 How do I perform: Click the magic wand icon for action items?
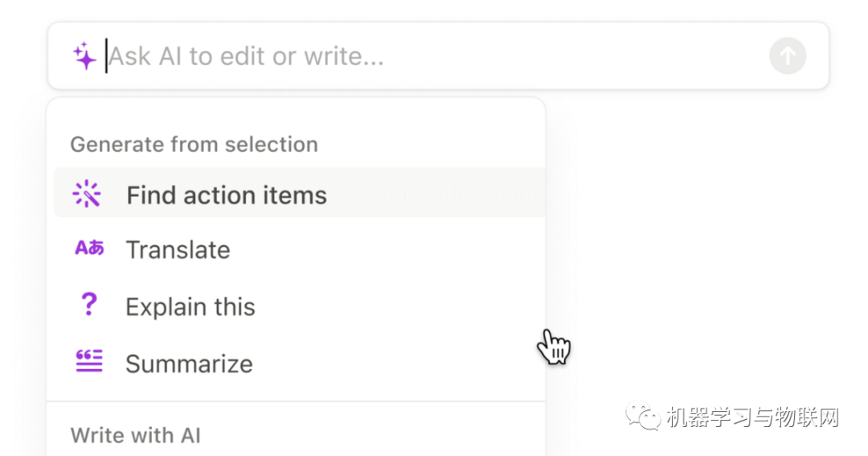pyautogui.click(x=87, y=194)
